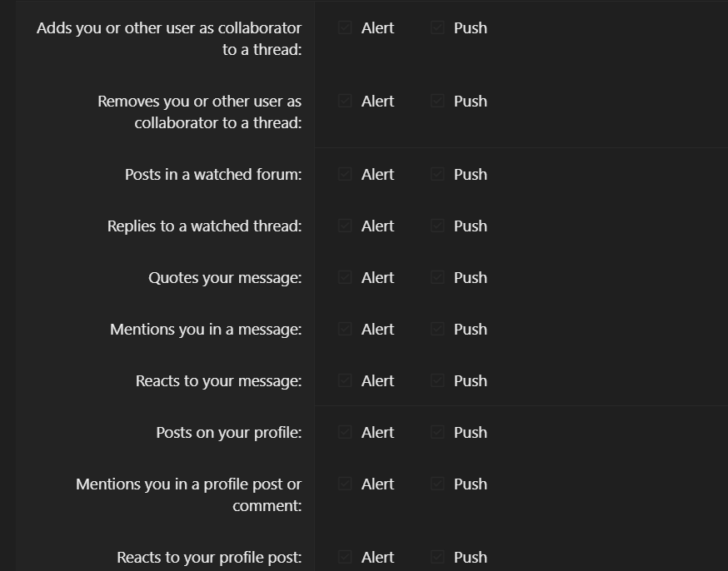Disable Push for reacts to your message
Viewport: 728px width, 571px height.
[438, 381]
